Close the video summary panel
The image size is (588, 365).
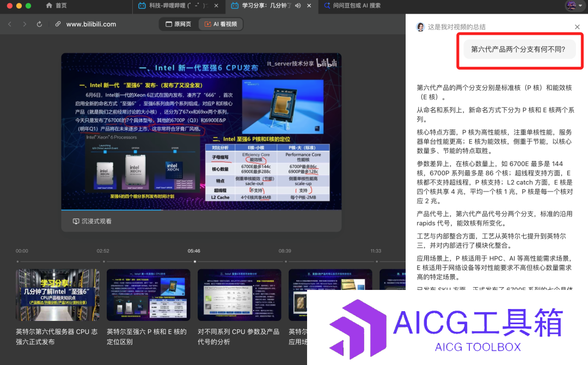pos(577,27)
